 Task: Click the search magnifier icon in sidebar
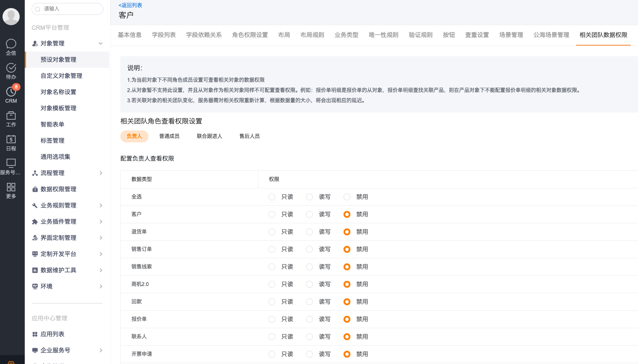(38, 9)
